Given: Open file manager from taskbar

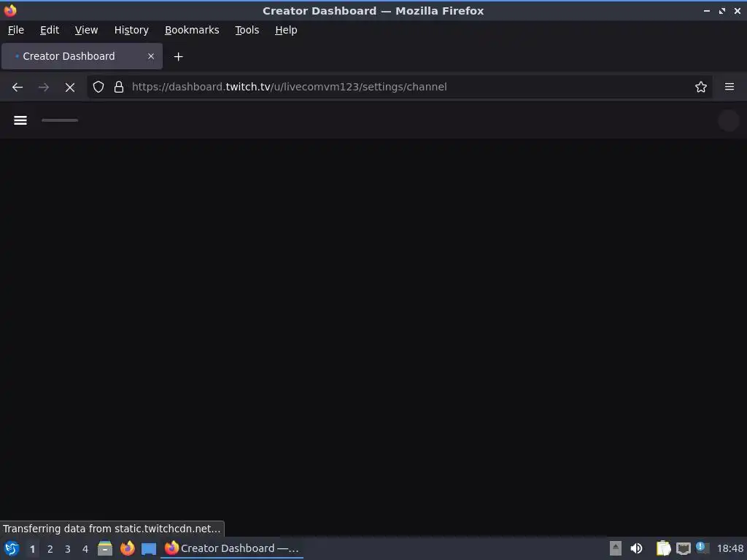Looking at the screenshot, I should coord(105,548).
